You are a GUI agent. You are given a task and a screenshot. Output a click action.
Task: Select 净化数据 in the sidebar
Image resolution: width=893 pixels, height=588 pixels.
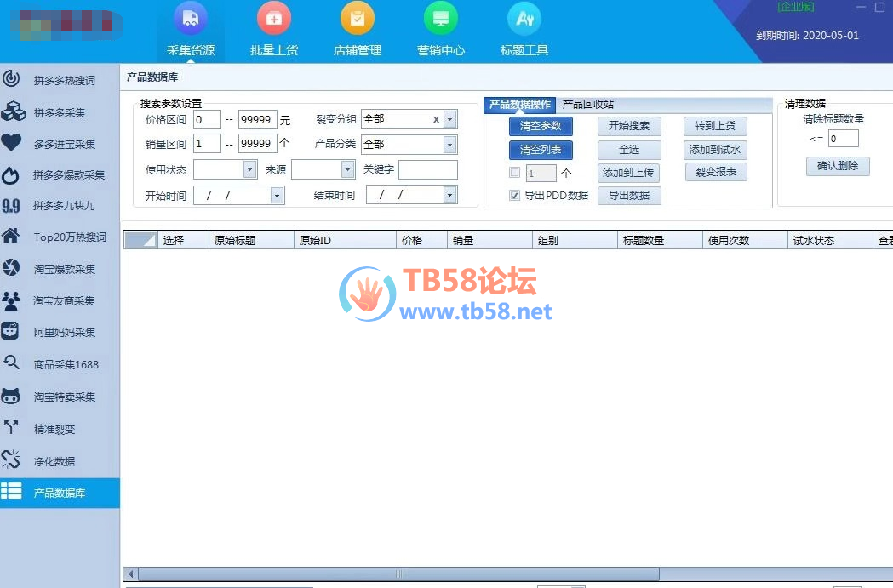click(60, 461)
